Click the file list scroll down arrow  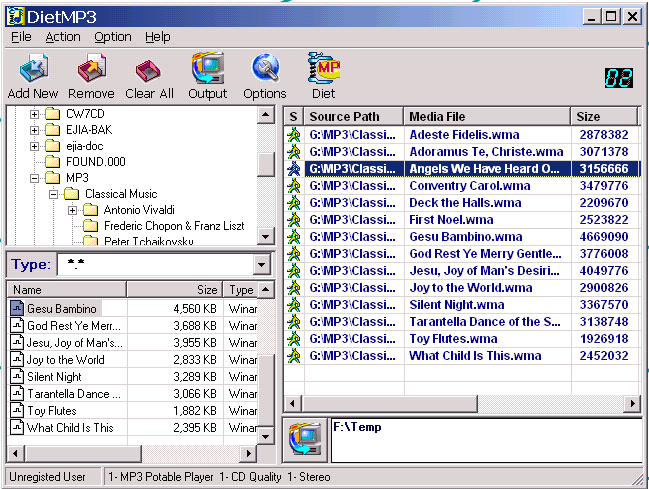tap(266, 436)
